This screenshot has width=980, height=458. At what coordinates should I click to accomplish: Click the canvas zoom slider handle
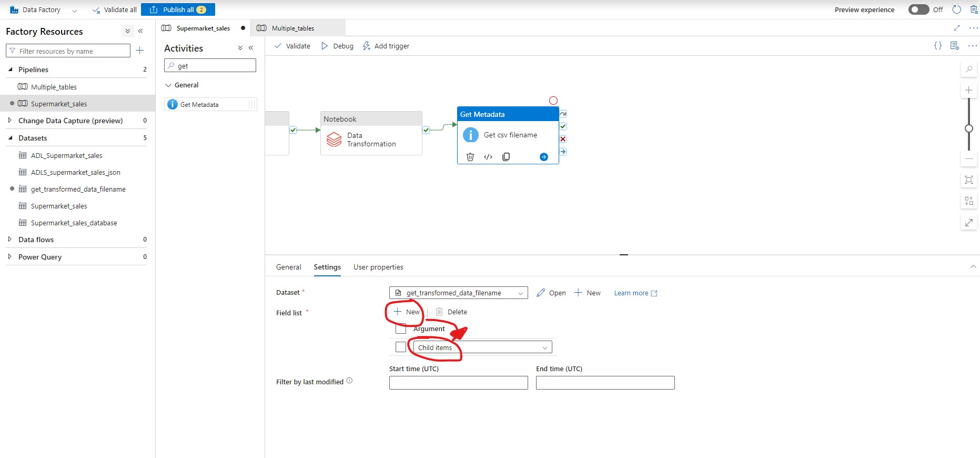tap(969, 128)
